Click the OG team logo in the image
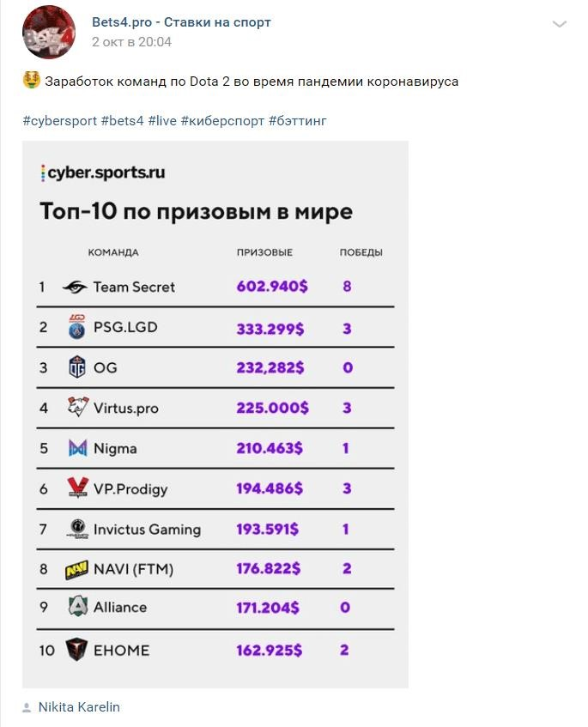The width and height of the screenshot is (588, 727). click(x=77, y=367)
